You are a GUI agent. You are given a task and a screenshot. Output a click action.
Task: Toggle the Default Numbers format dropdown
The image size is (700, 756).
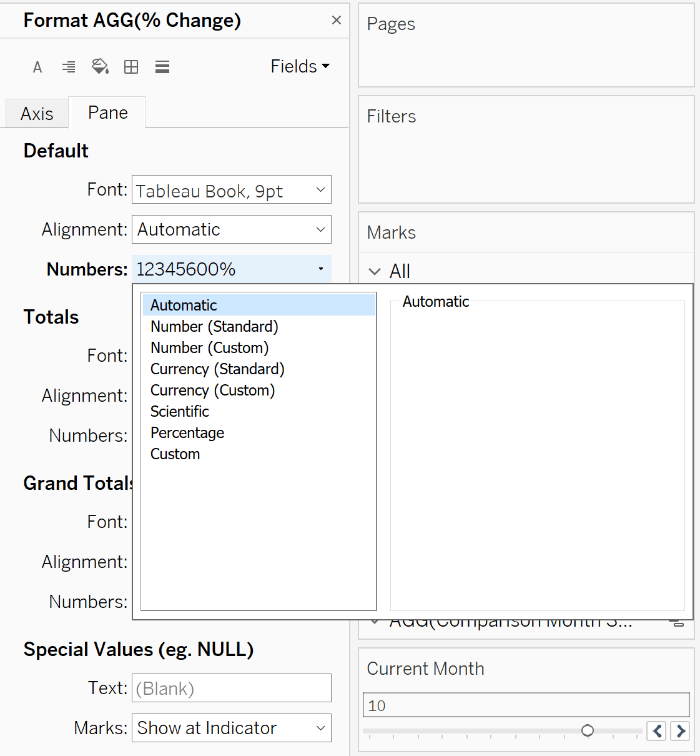[232, 269]
